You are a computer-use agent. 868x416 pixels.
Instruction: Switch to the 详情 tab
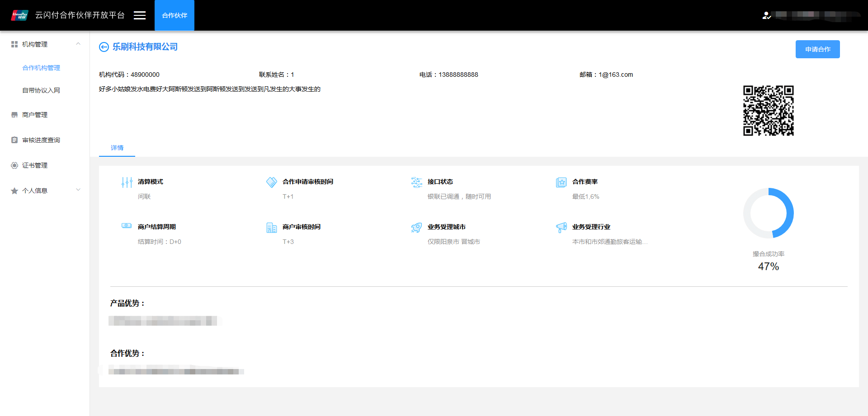point(117,148)
